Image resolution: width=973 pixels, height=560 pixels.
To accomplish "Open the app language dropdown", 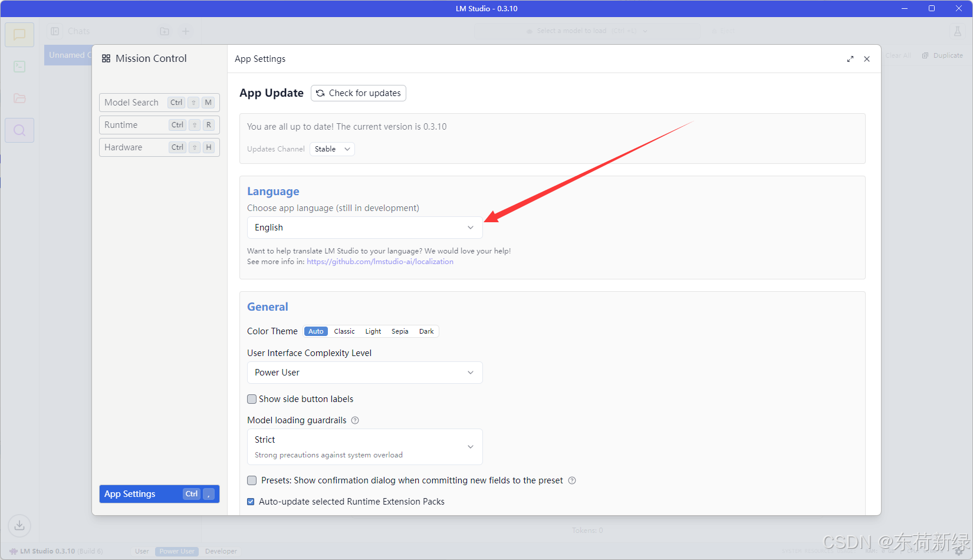I will point(365,228).
